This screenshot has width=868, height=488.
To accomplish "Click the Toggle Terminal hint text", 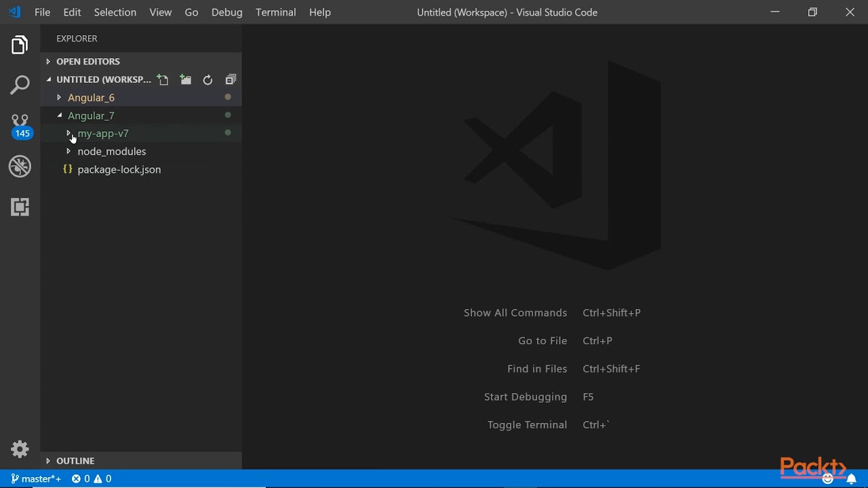I will click(x=527, y=425).
